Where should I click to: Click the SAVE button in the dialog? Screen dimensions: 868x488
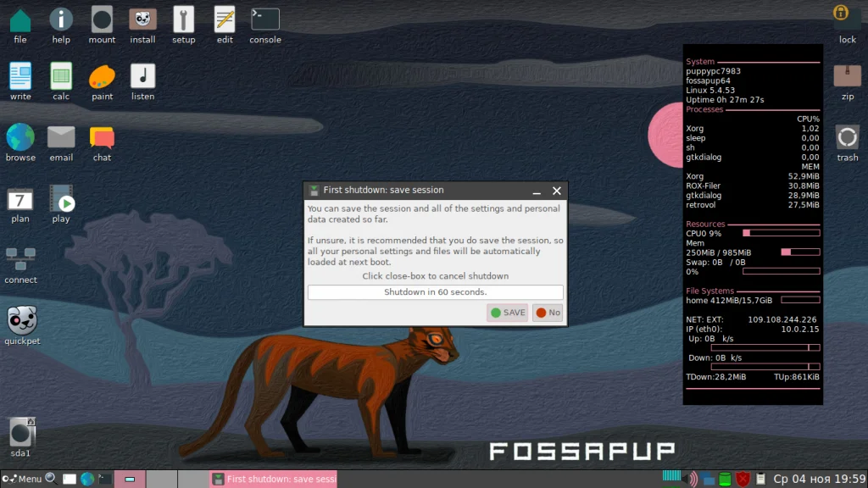tap(507, 312)
